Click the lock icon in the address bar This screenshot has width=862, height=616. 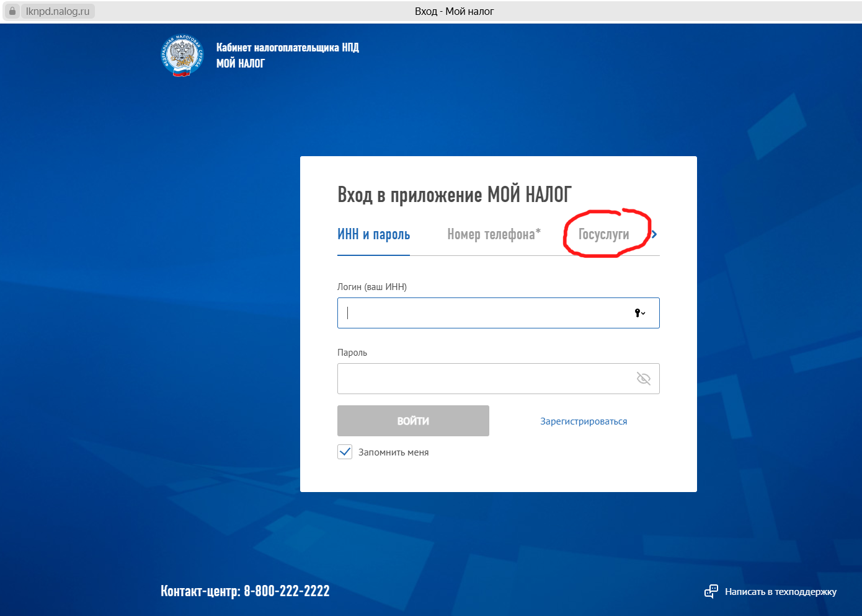[12, 11]
